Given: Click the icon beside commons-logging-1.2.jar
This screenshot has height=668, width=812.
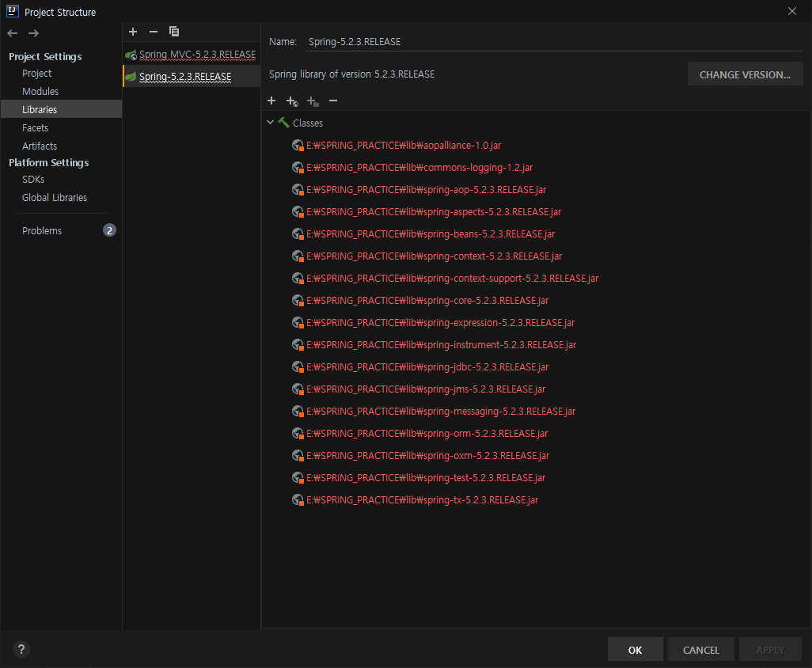Looking at the screenshot, I should [298, 168].
